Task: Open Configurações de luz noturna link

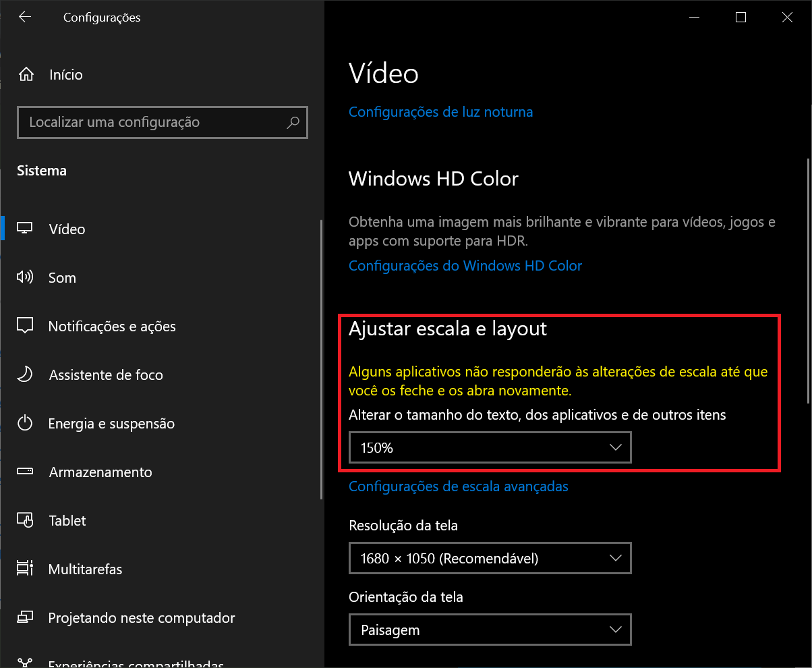Action: tap(440, 112)
